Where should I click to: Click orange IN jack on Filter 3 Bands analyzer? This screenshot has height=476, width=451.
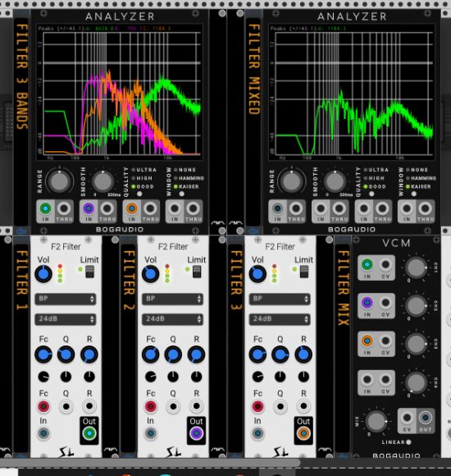(132, 208)
